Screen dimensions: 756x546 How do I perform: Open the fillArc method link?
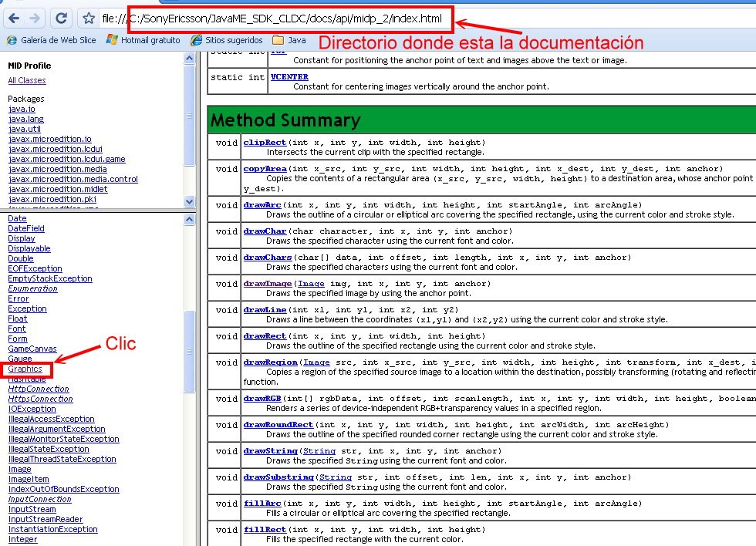(262, 504)
